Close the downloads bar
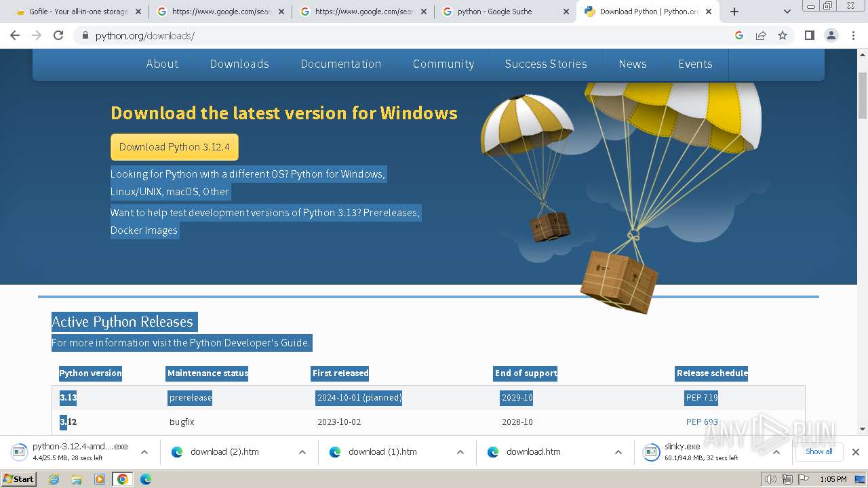The height and width of the screenshot is (488, 868). point(855,452)
